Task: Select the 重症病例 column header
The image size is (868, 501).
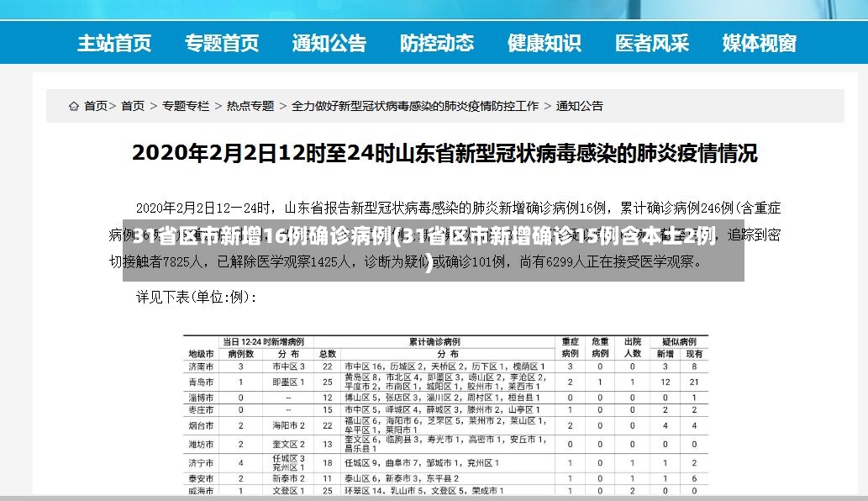Action: click(x=571, y=348)
